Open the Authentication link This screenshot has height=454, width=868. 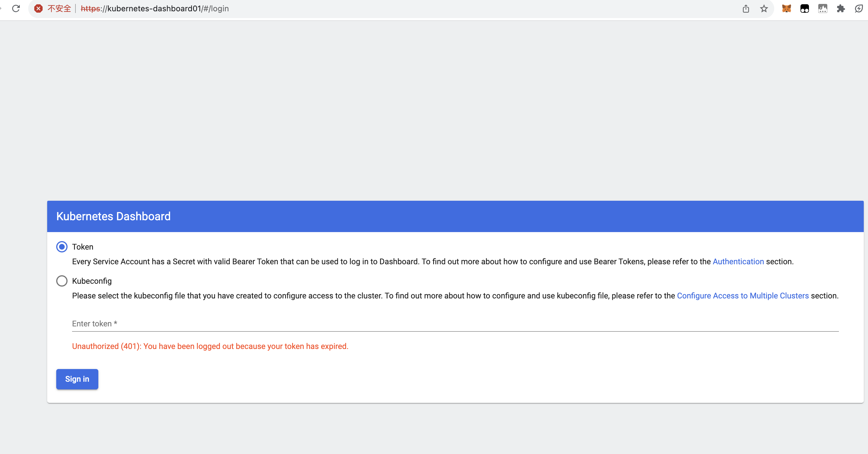(x=738, y=262)
